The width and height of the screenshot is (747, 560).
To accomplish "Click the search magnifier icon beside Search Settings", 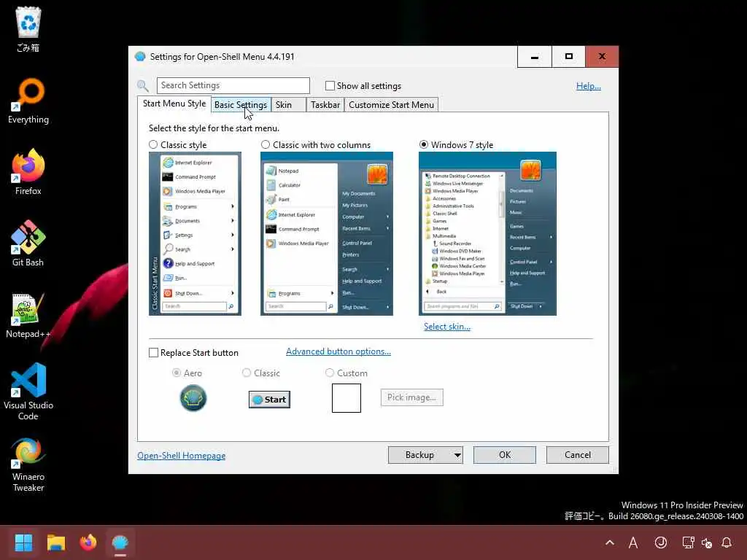I will pyautogui.click(x=142, y=86).
